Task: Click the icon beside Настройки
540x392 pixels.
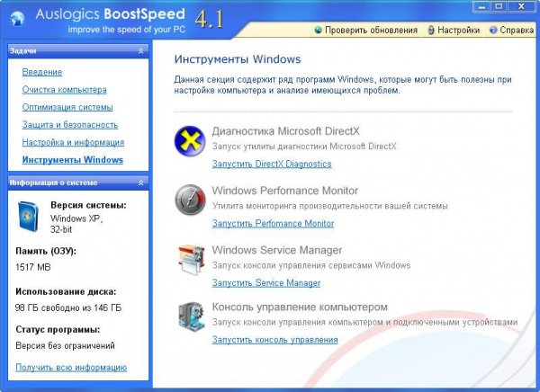Action: [x=431, y=30]
